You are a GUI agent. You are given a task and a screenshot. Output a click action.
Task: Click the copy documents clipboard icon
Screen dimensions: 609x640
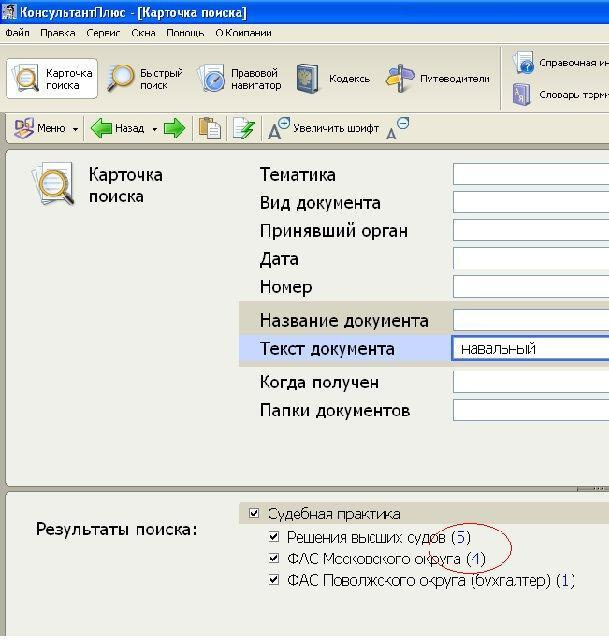(209, 128)
